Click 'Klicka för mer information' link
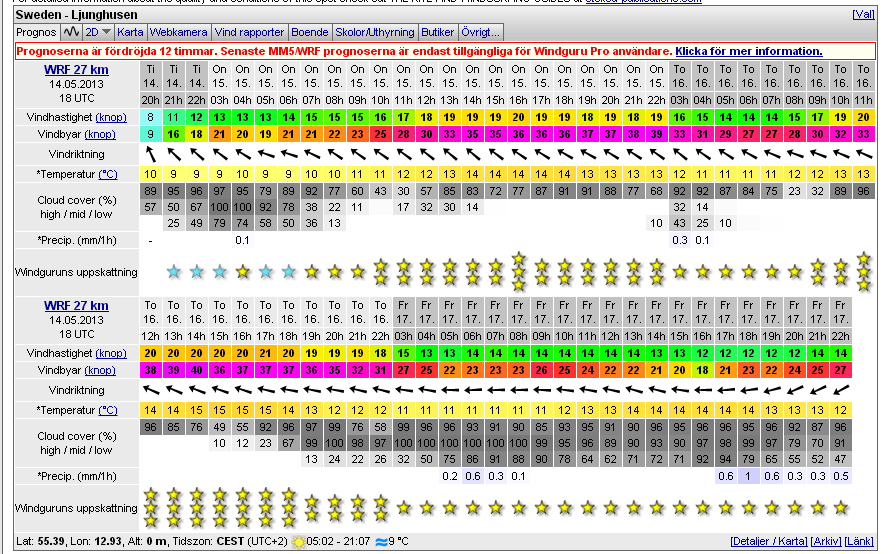The width and height of the screenshot is (896, 554). 748,51
